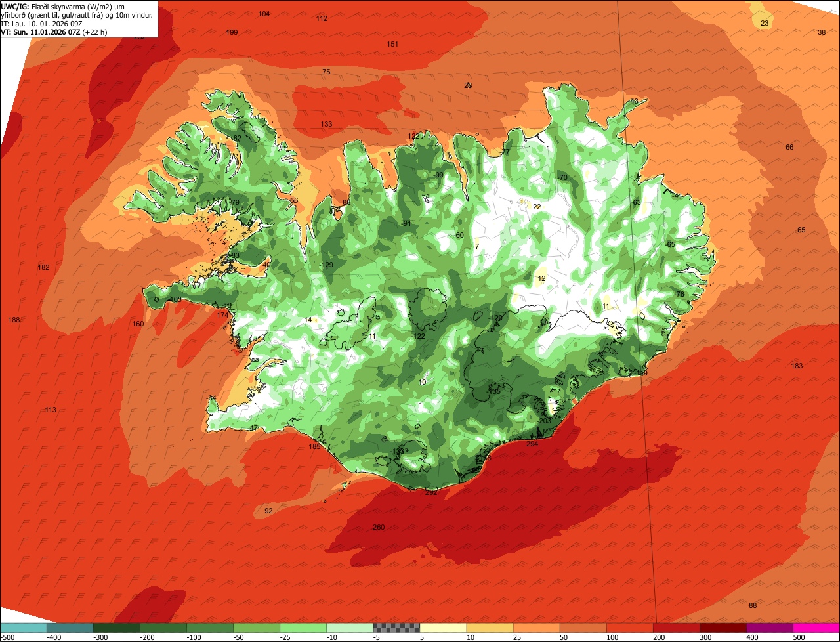The image size is (840, 642).
Task: Select the pale yellow swatch from 5 to 10
Action: [442, 628]
